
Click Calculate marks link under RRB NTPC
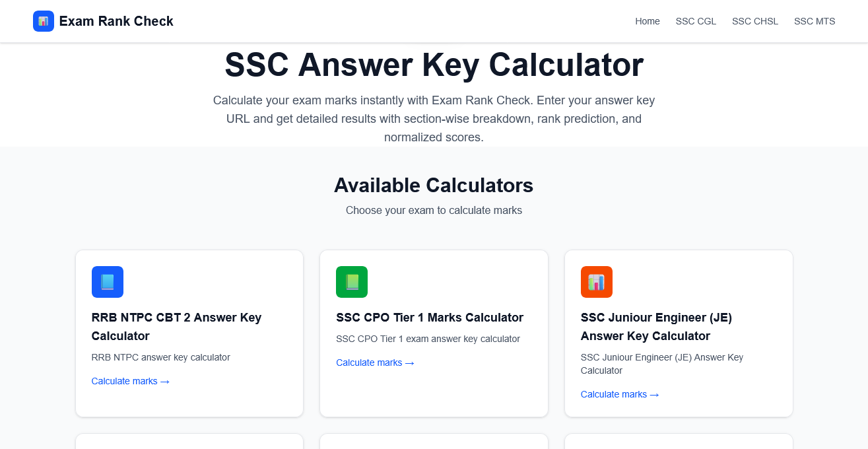coord(131,381)
